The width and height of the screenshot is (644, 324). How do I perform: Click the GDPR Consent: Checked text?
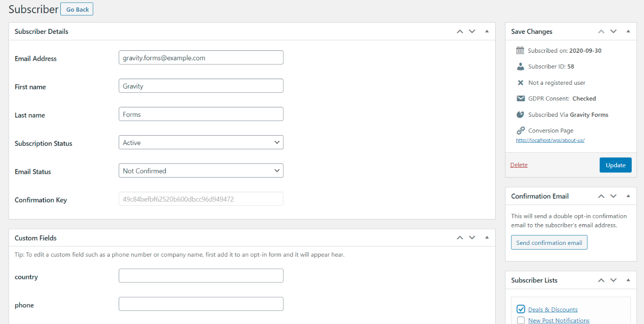[562, 98]
